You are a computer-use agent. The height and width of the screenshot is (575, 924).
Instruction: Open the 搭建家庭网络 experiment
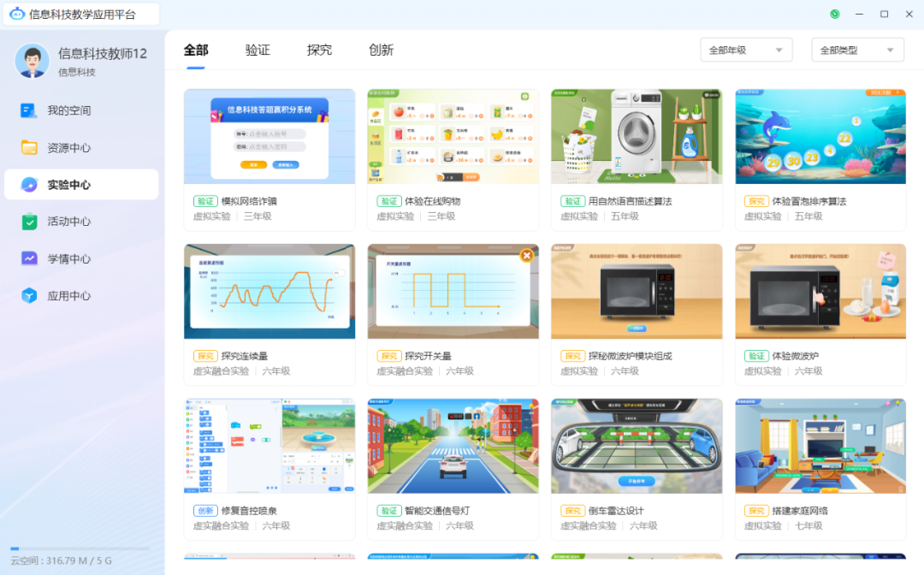pos(820,445)
